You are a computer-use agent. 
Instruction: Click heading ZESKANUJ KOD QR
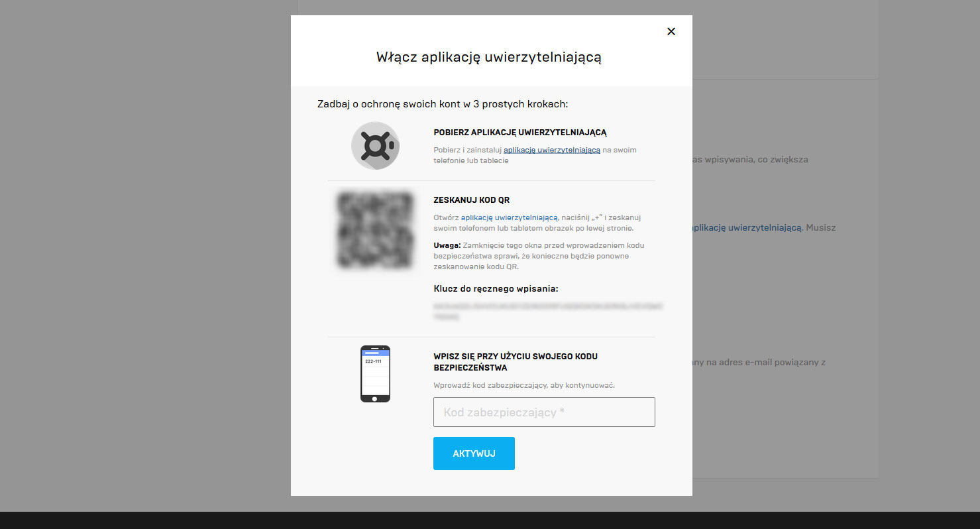pos(471,200)
